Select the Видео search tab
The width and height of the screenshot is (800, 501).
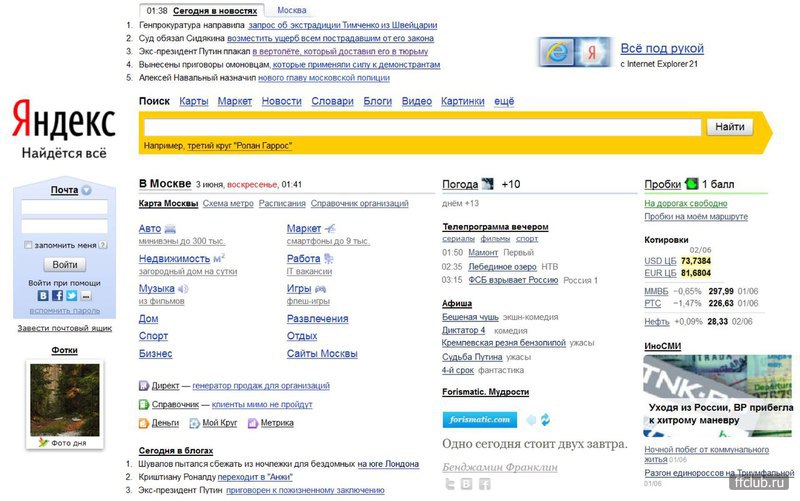coord(417,101)
